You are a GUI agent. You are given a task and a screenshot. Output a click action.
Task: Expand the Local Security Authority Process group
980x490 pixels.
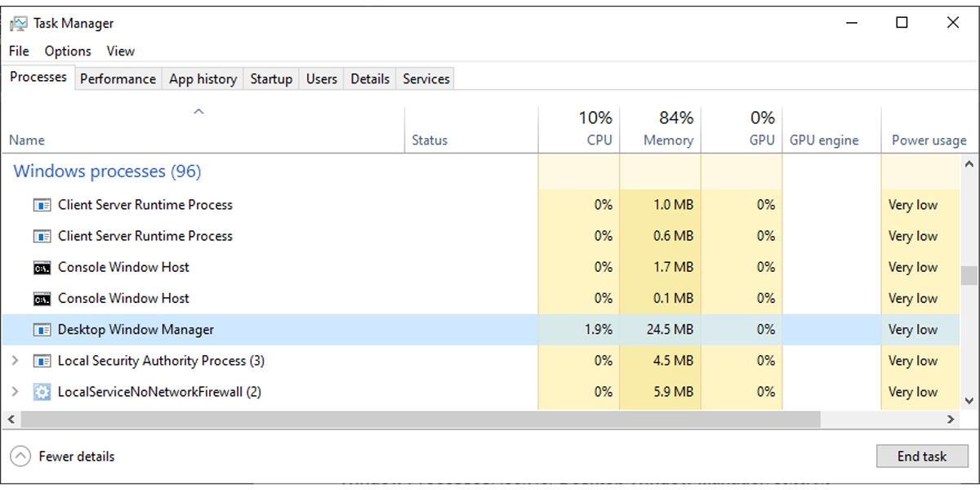coord(14,360)
